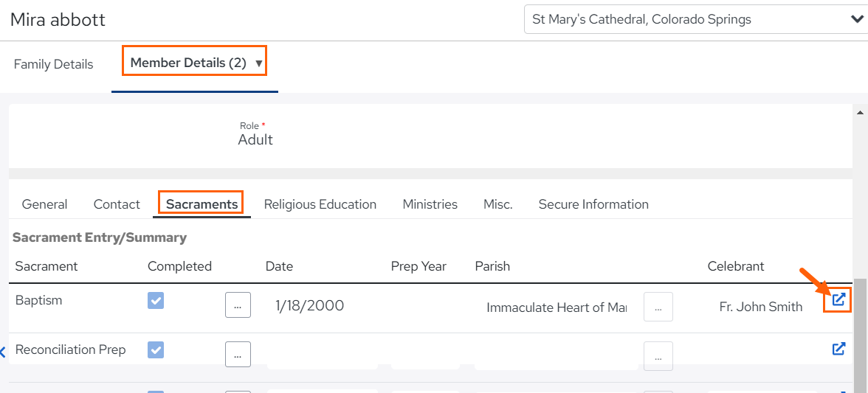868x393 pixels.
Task: Click the Baptism date field
Action: [x=322, y=306]
